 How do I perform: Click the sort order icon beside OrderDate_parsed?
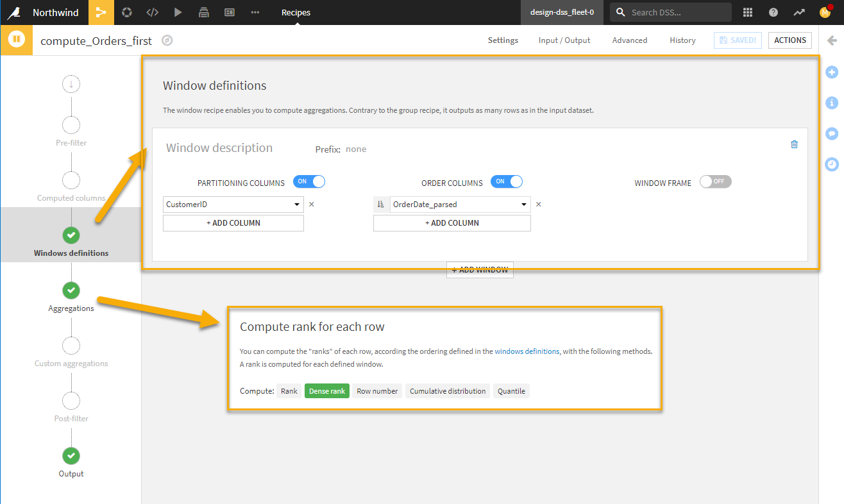pyautogui.click(x=381, y=204)
